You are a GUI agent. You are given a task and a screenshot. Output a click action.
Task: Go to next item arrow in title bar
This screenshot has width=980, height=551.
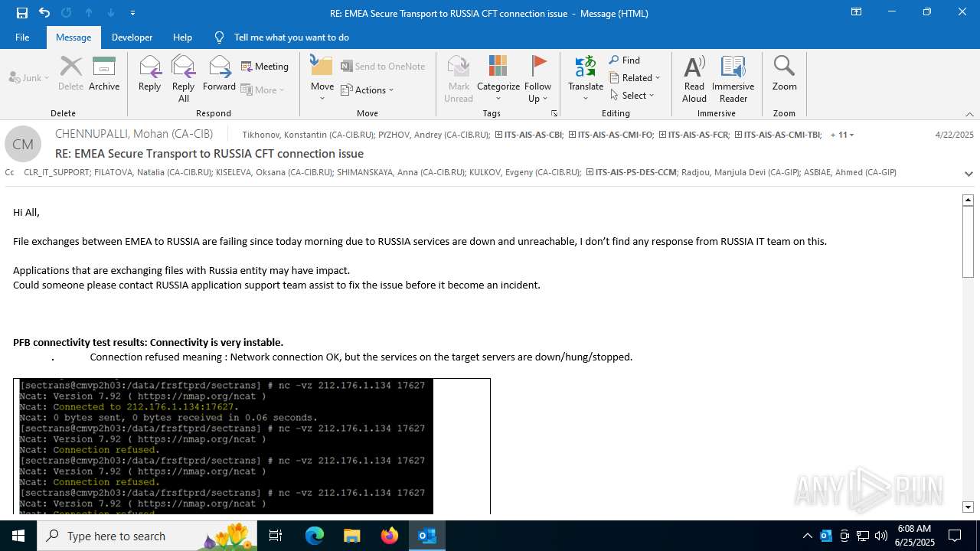click(111, 13)
